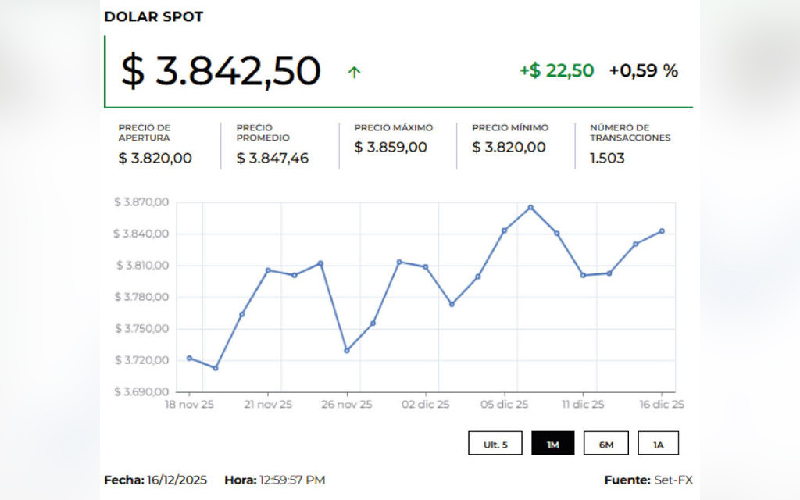Switch chart to 1M range
The width and height of the screenshot is (800, 500).
click(552, 445)
